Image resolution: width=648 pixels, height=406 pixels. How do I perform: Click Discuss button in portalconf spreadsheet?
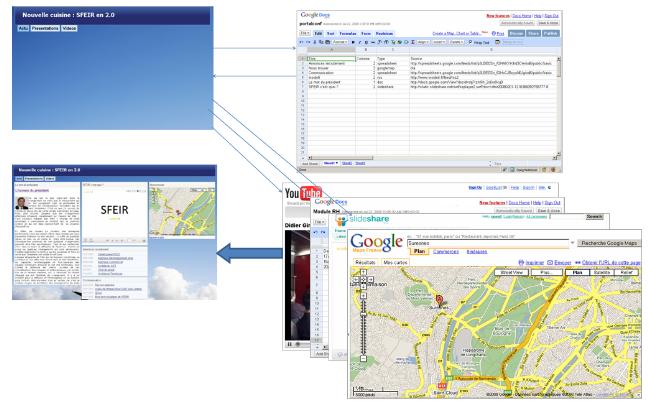coord(516,33)
